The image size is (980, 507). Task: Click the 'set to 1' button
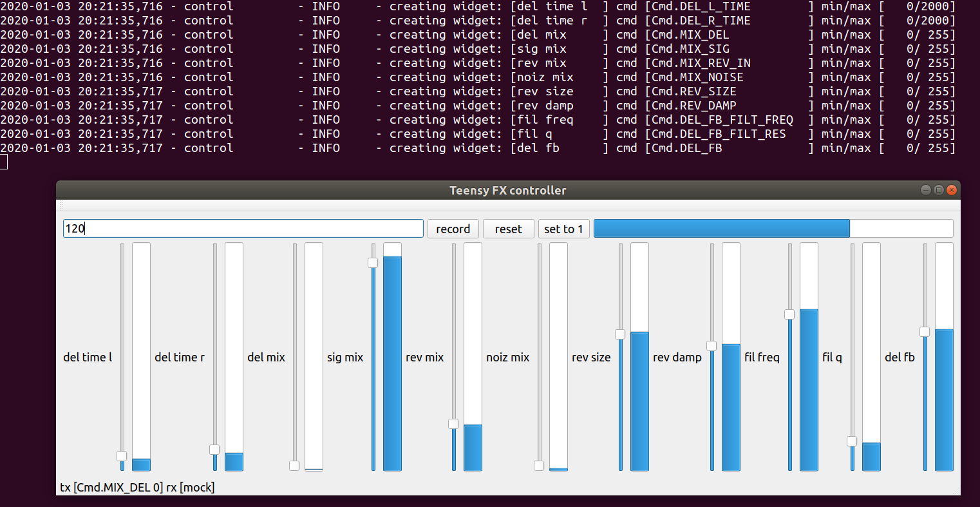[563, 229]
